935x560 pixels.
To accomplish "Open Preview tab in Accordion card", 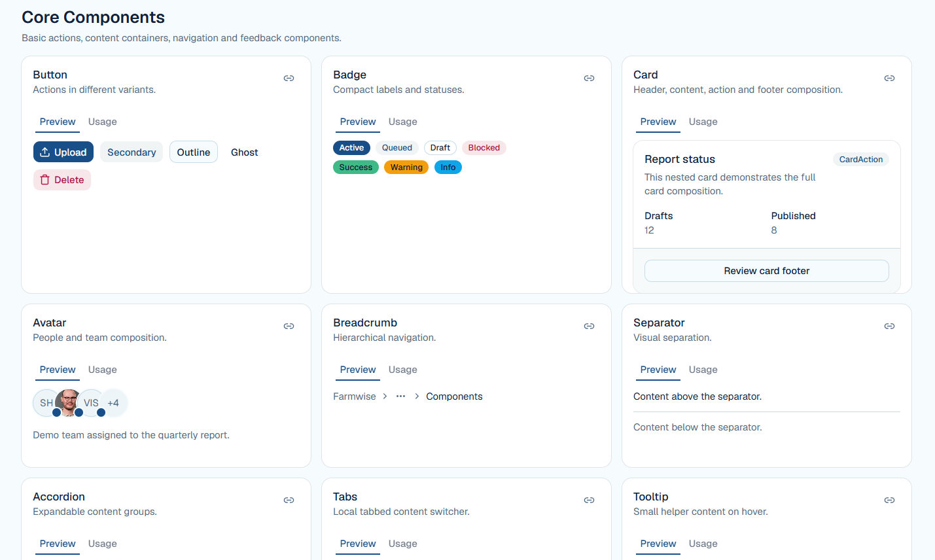I will pyautogui.click(x=58, y=544).
